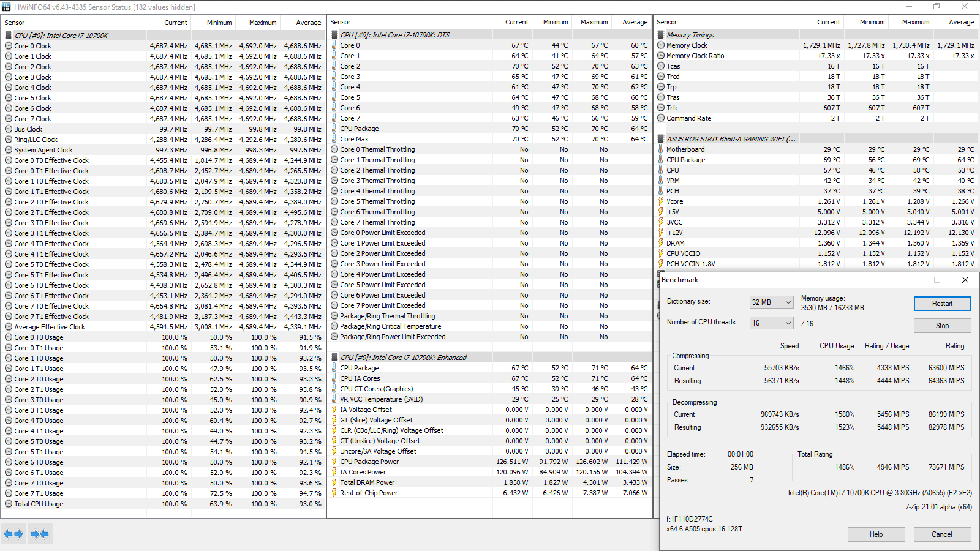980x551 pixels.
Task: Open the Number of CPU threads dropdown
Action: [x=772, y=323]
